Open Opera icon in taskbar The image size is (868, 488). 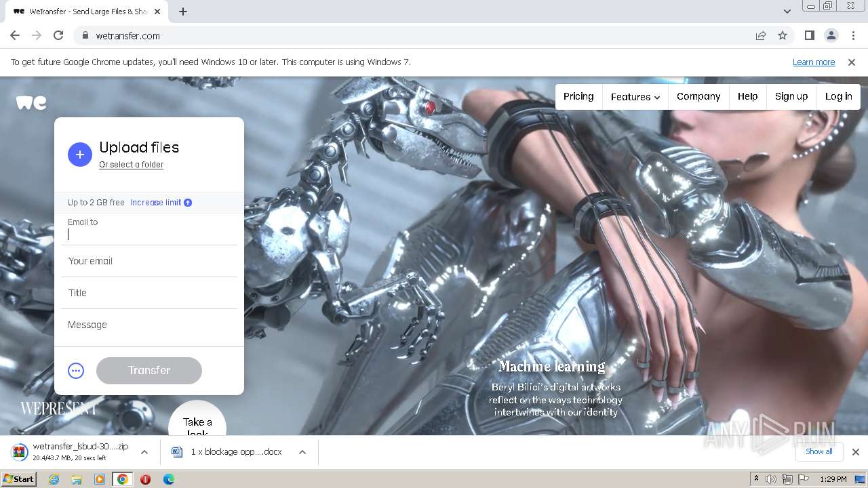point(145,479)
